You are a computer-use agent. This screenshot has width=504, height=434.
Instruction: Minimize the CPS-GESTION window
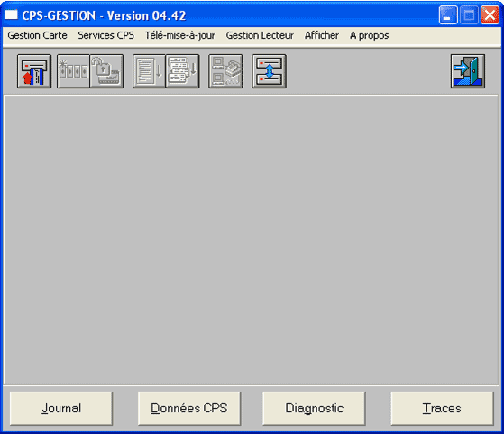click(448, 15)
